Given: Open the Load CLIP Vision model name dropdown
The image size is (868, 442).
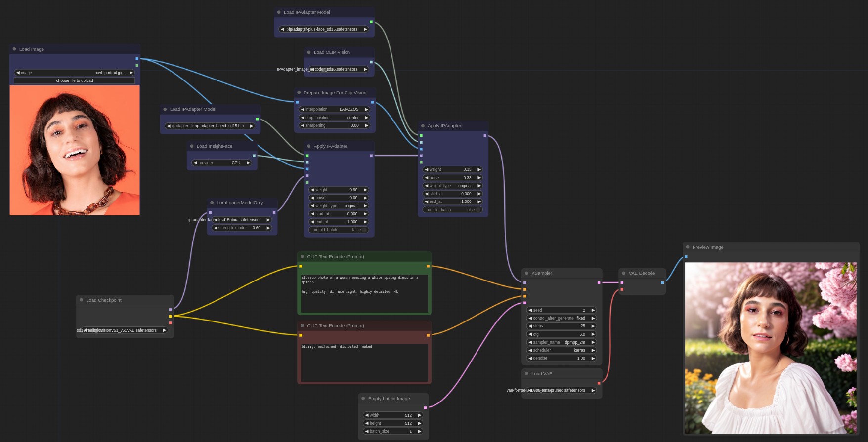Looking at the screenshot, I should click(x=339, y=69).
